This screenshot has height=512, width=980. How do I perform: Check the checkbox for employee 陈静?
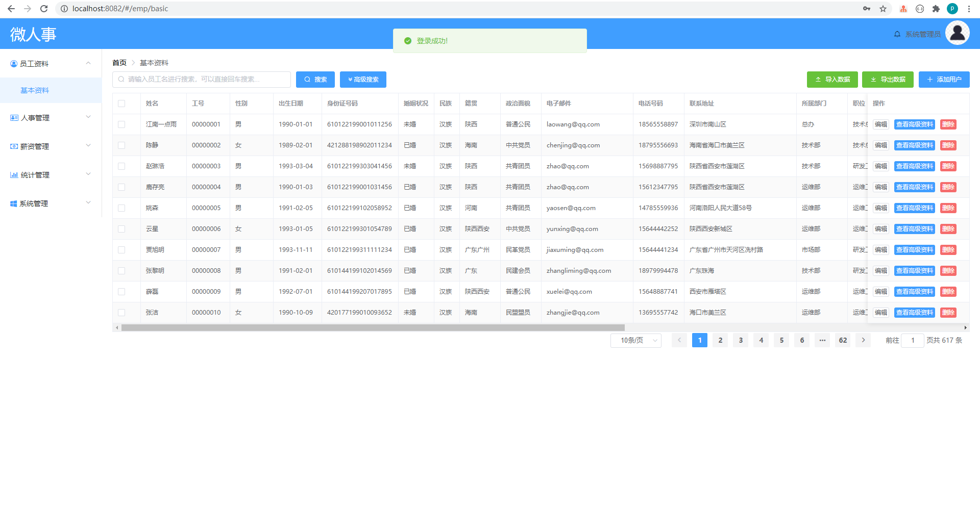[121, 145]
